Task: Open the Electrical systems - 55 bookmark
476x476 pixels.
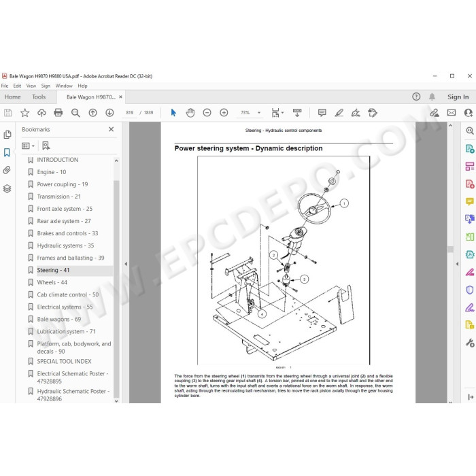Action: point(65,307)
